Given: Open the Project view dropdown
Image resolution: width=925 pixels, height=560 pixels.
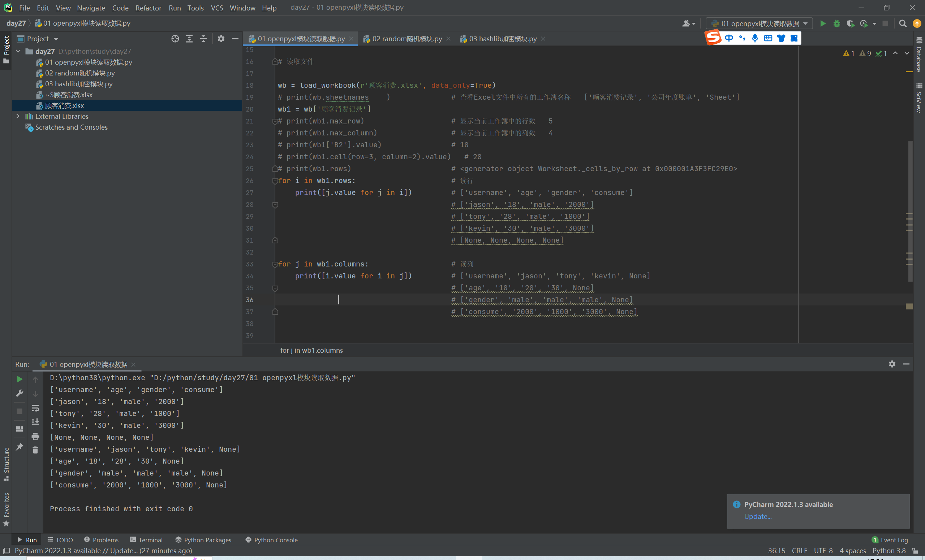Looking at the screenshot, I should (56, 39).
